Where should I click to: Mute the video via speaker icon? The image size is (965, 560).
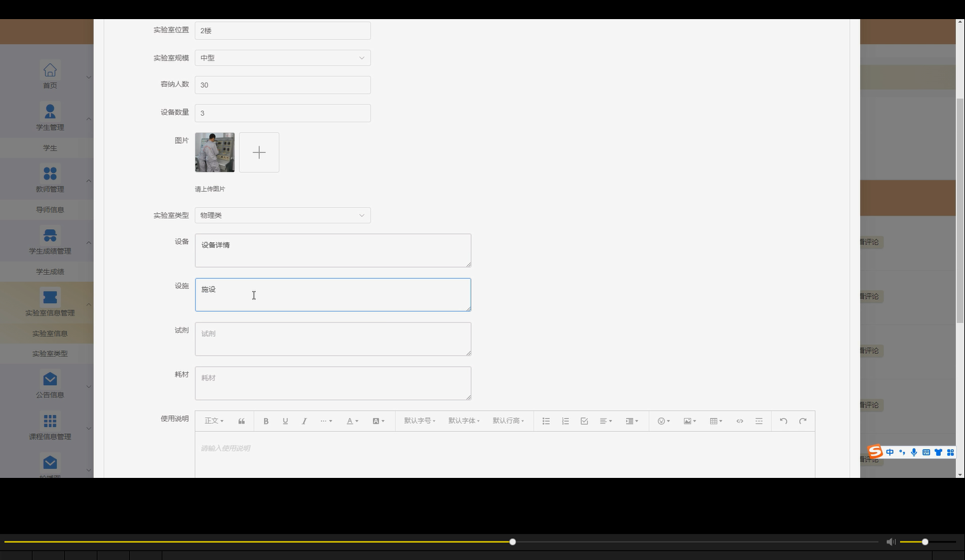[891, 542]
